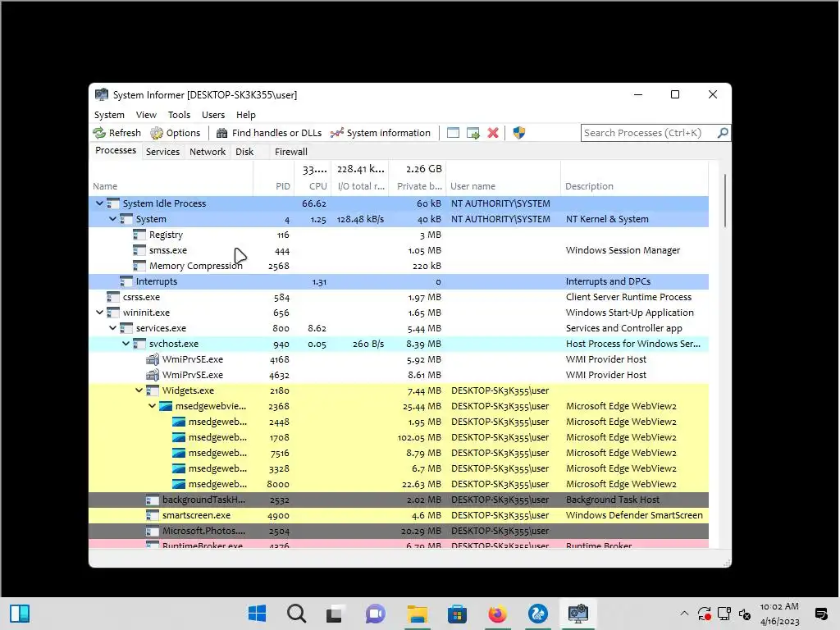Open the Tools menu
Viewport: 840px width, 630px height.
point(179,115)
